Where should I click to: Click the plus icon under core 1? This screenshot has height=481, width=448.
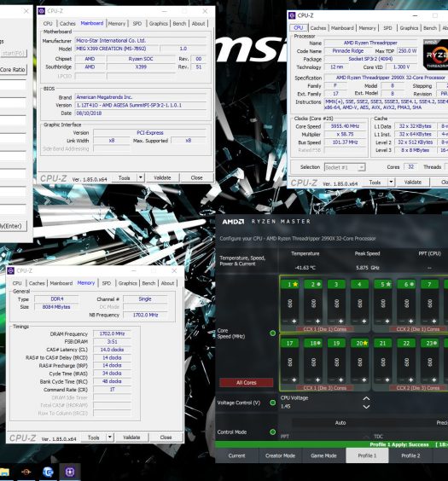[x=294, y=322]
